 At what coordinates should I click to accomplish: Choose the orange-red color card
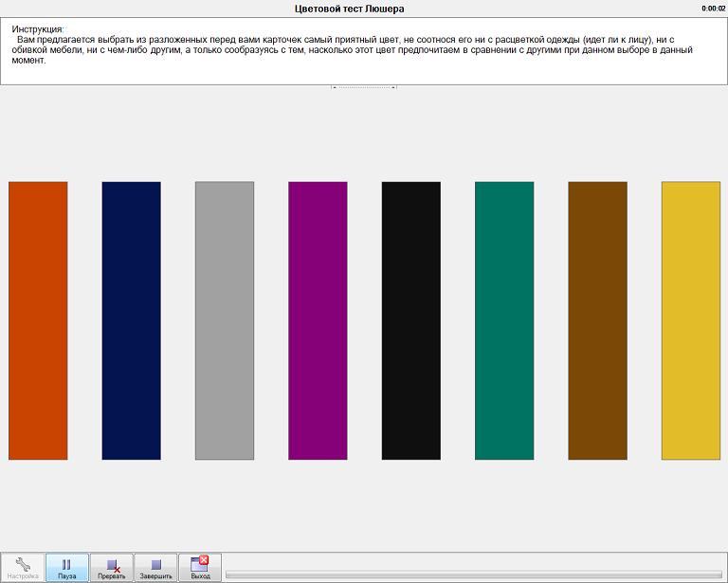(38, 320)
